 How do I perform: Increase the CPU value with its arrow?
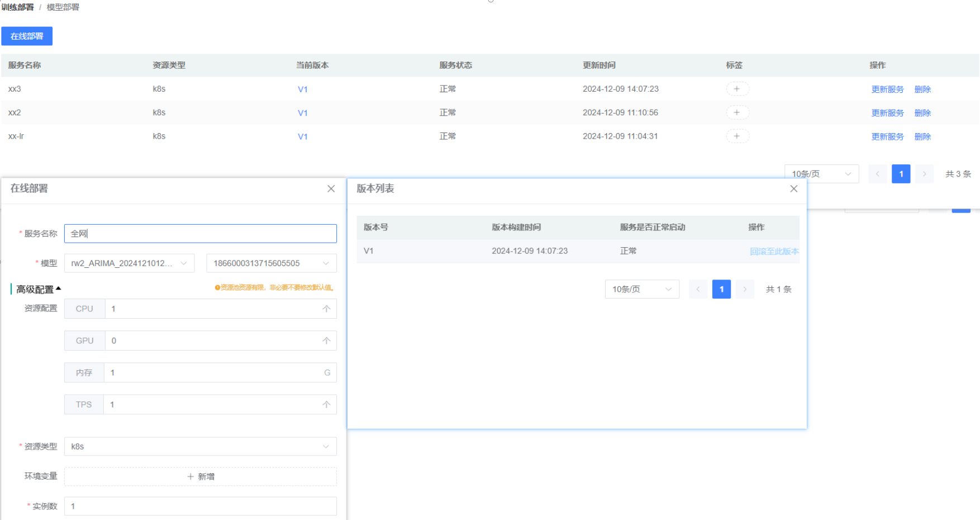coord(326,309)
